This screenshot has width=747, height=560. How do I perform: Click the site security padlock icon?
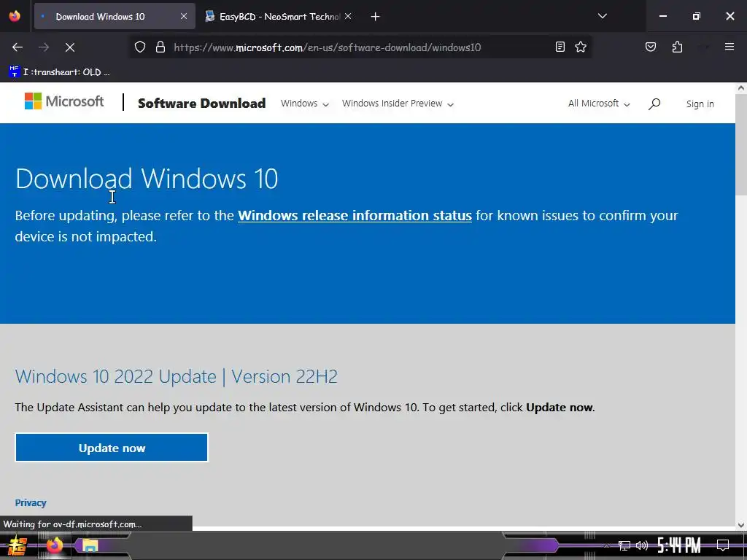point(160,47)
